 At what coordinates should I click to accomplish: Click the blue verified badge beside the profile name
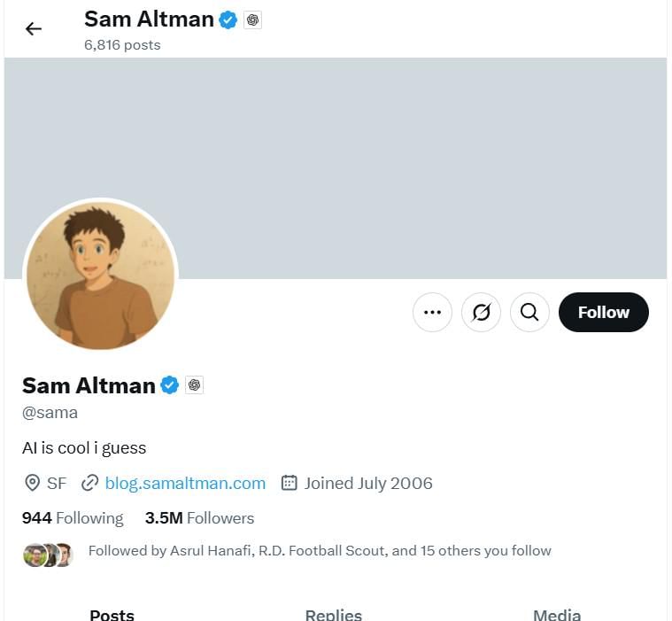(169, 385)
